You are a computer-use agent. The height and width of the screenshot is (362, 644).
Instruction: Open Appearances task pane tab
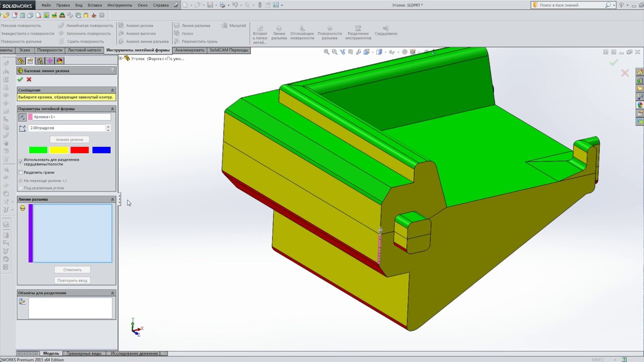pos(640,105)
